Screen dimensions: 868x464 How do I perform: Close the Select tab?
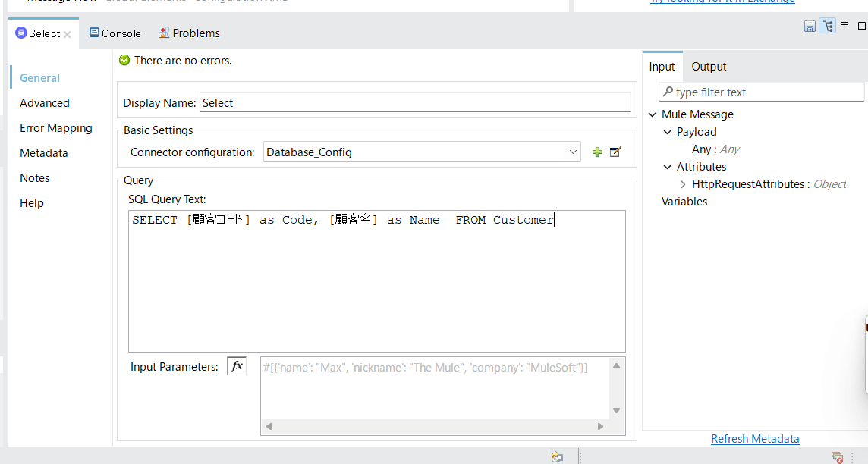67,34
